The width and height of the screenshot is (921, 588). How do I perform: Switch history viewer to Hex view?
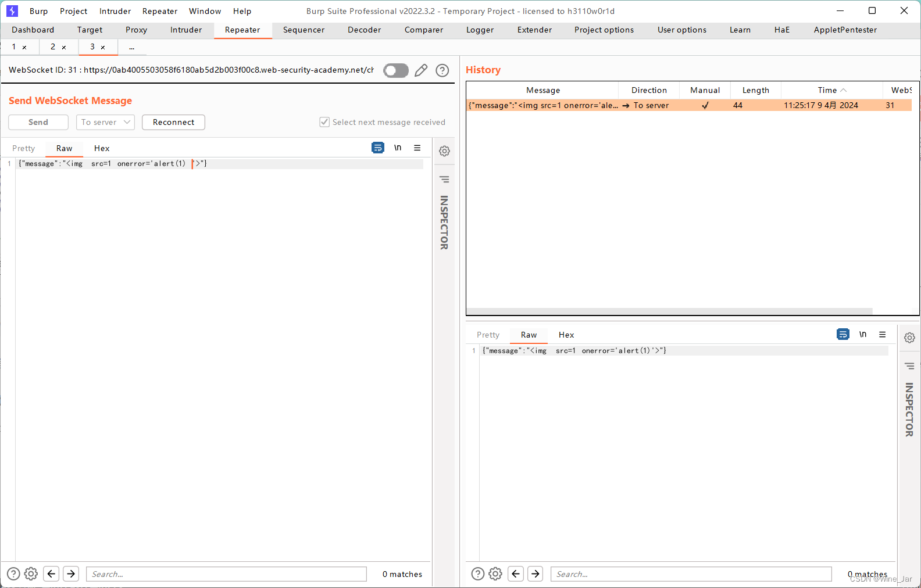566,335
